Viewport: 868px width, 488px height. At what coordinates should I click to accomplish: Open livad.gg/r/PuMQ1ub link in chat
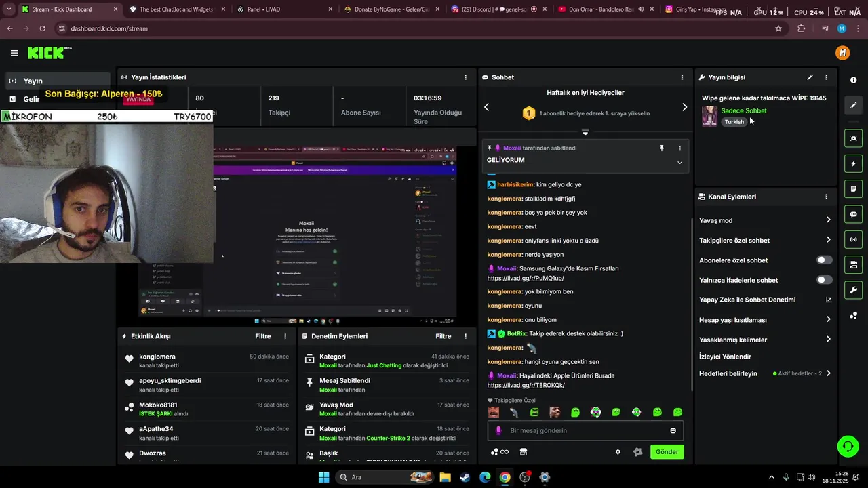click(x=526, y=278)
